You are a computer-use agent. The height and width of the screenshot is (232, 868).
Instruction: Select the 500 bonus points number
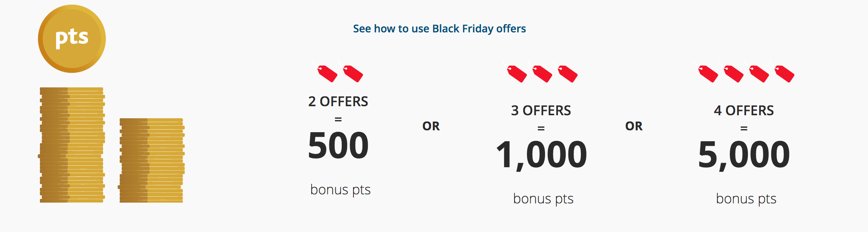tap(338, 145)
